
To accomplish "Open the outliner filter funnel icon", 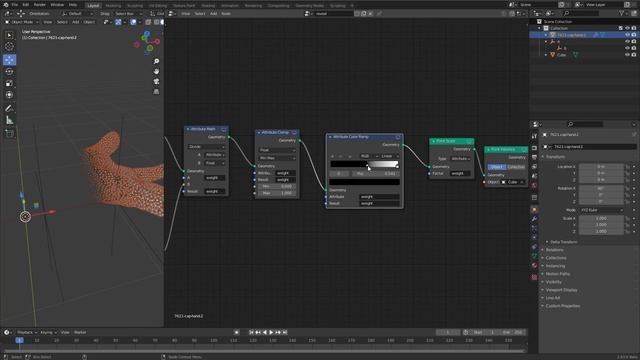I will [x=622, y=13].
